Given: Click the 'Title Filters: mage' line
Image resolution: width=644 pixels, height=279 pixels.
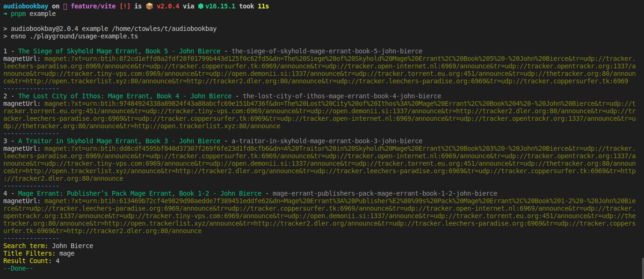Looking at the screenshot, I should [39, 253].
